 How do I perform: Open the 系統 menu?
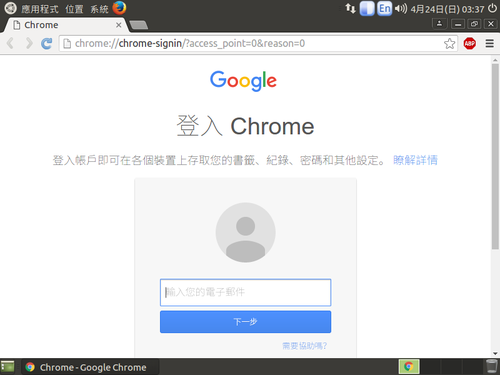click(x=99, y=9)
